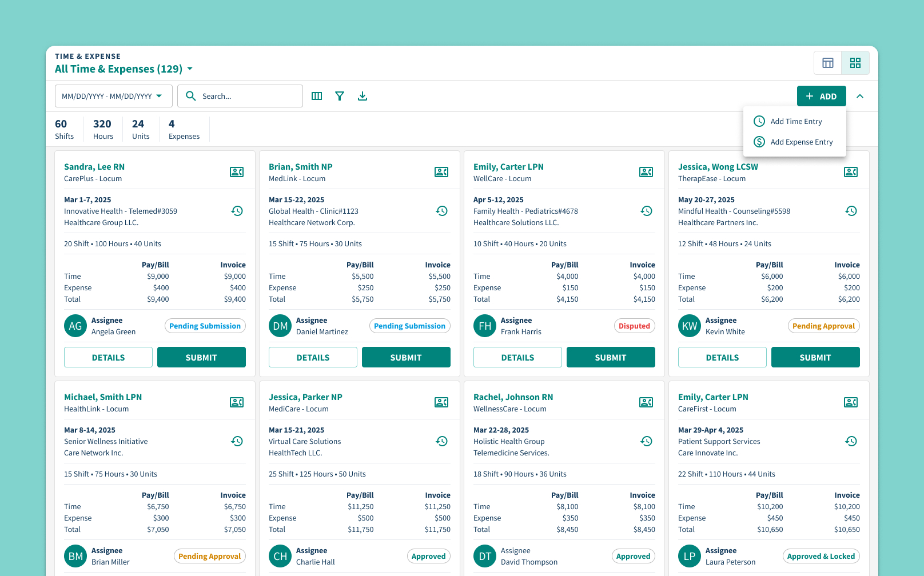Screen dimensions: 924x576
Task: Open contact card icon for Sandra, Lee RN
Action: coord(237,172)
